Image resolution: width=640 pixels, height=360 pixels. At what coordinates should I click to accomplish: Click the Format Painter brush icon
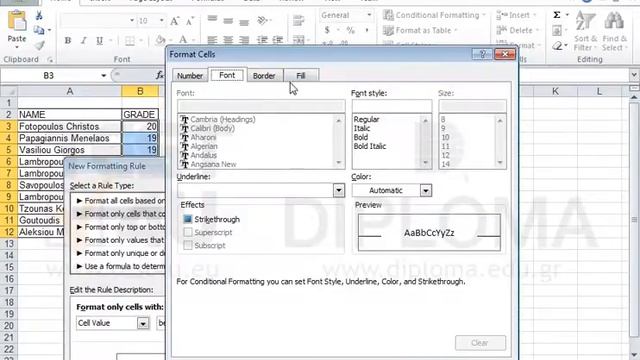tap(39, 45)
